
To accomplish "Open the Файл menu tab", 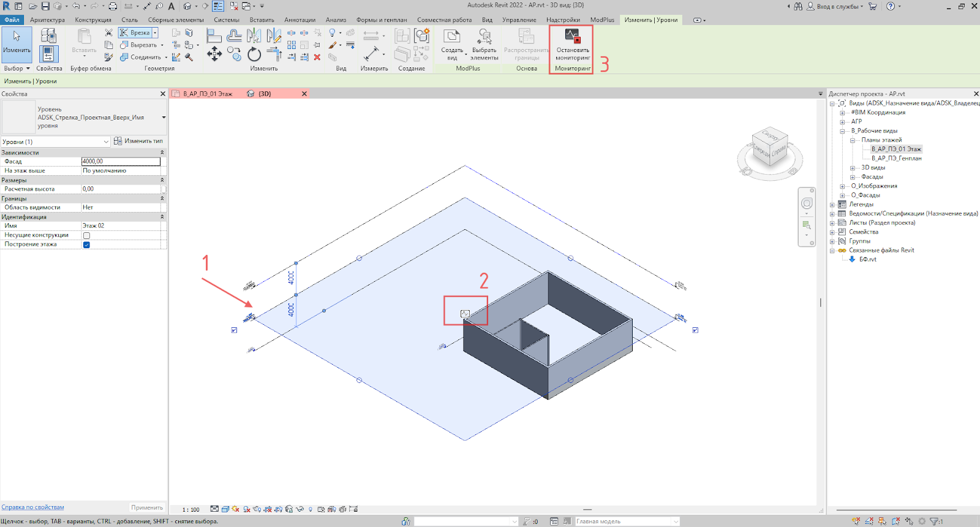I will click(x=12, y=20).
